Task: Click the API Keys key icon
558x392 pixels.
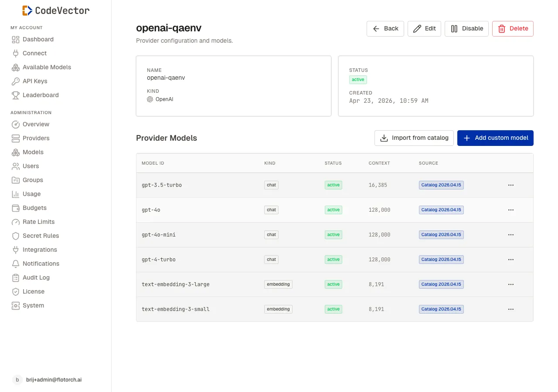Action: (x=16, y=81)
